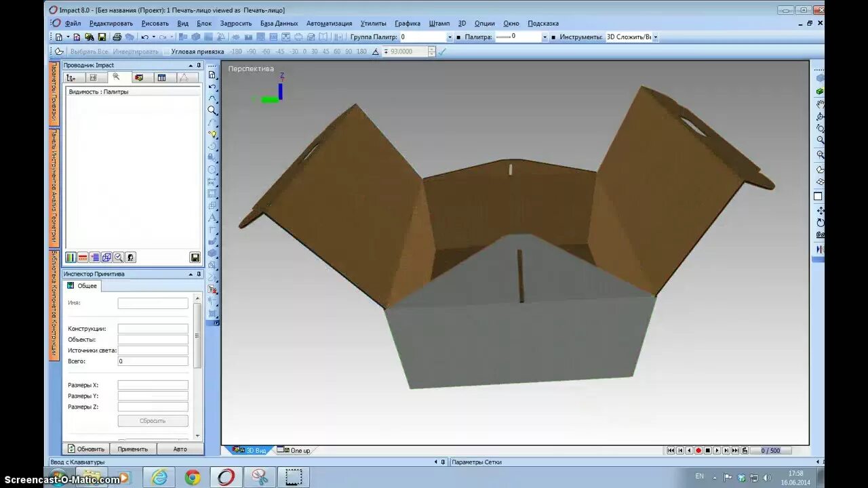Jump to last frame in animation controls
868x488 pixels.
click(x=735, y=451)
